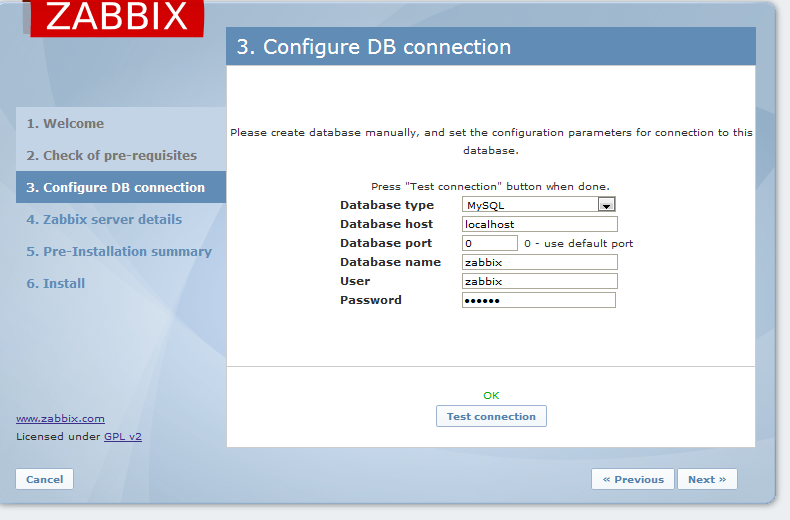Click into the Database port field
The image size is (790, 520).
click(489, 243)
